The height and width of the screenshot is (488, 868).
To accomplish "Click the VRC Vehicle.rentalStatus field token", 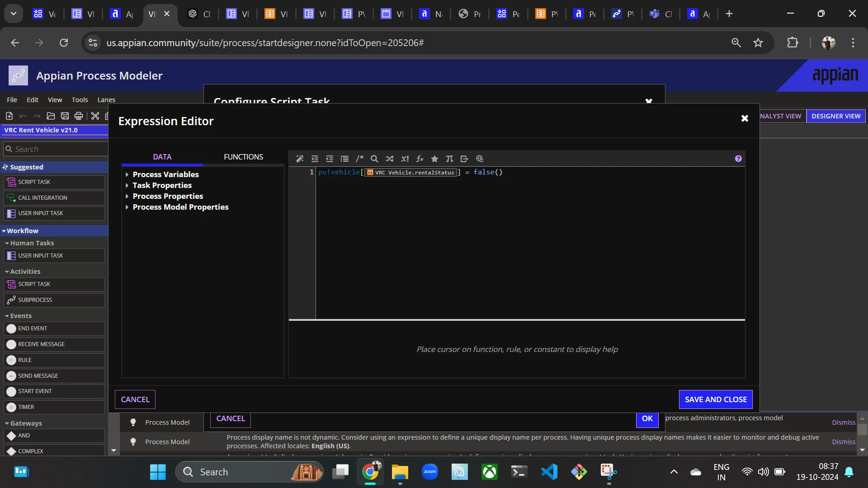I will pyautogui.click(x=410, y=172).
